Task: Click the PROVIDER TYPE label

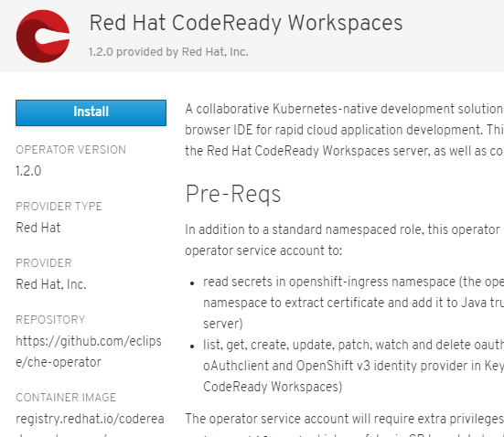Action: coord(59,207)
